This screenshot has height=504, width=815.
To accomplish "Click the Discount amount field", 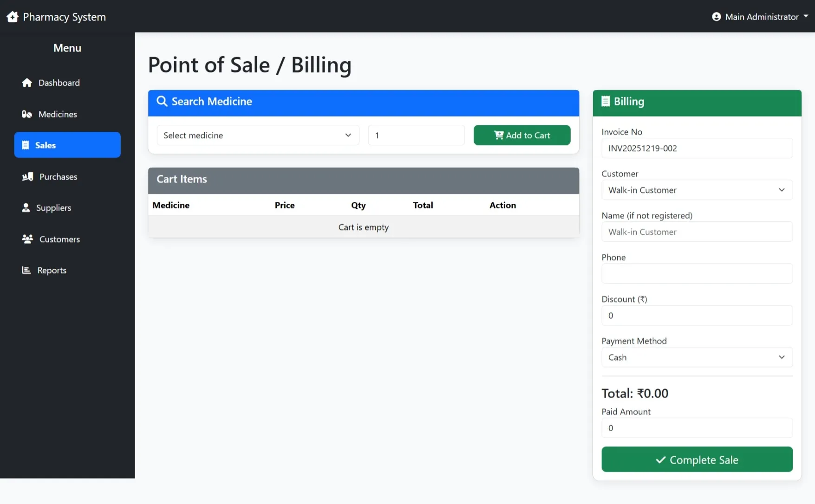I will (696, 315).
